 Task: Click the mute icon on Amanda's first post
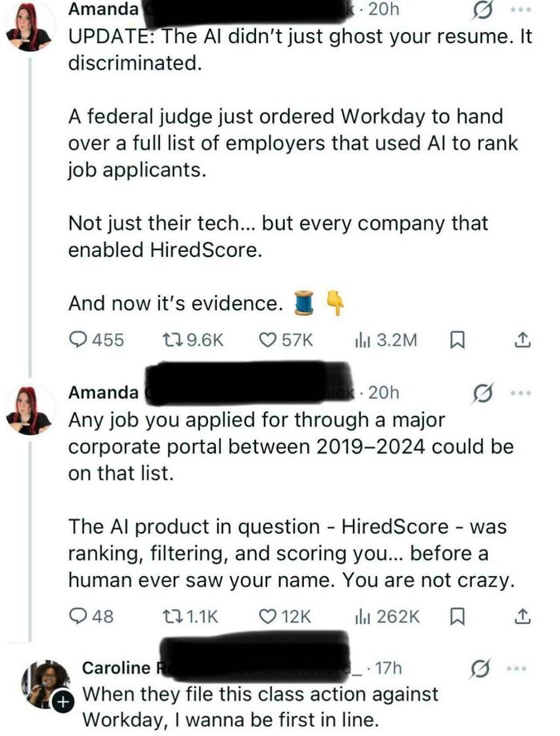(x=482, y=10)
